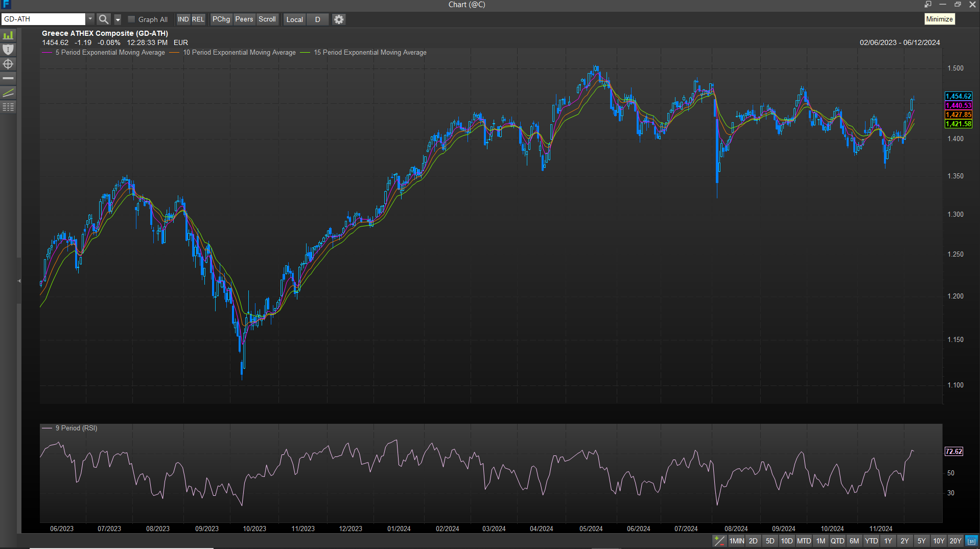Open the dropdown arrow beside search icon

click(x=118, y=19)
